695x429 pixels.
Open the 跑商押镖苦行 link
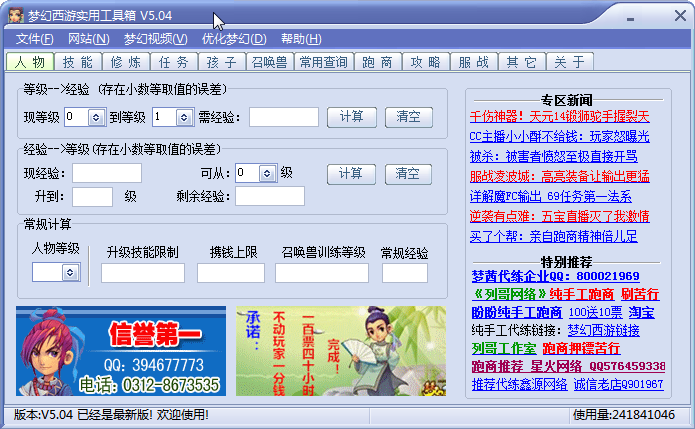click(x=581, y=349)
